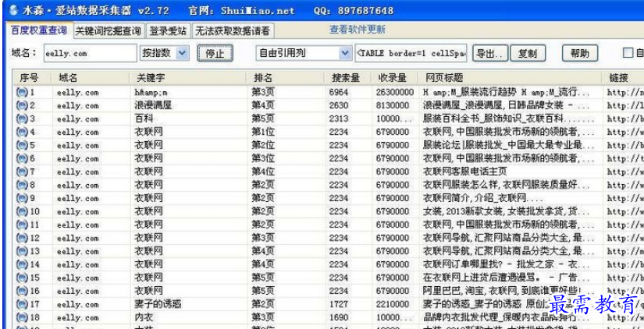Click the row 4 globe icon
The width and height of the screenshot is (644, 329).
click(x=22, y=132)
